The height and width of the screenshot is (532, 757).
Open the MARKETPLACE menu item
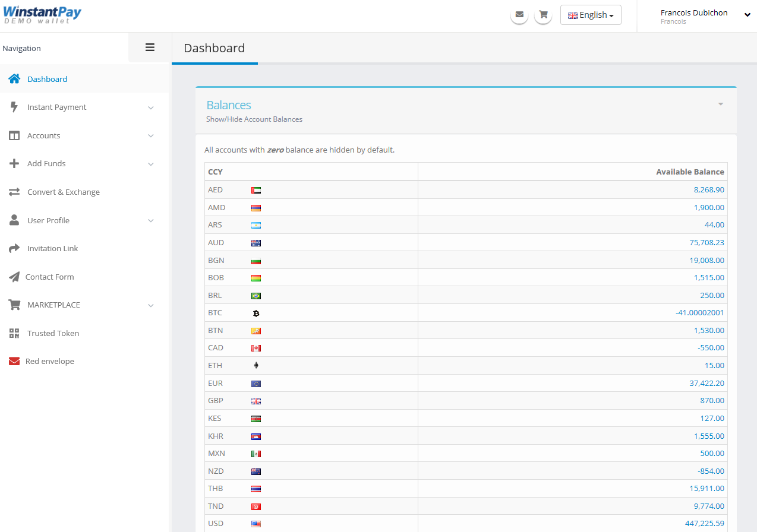point(53,305)
